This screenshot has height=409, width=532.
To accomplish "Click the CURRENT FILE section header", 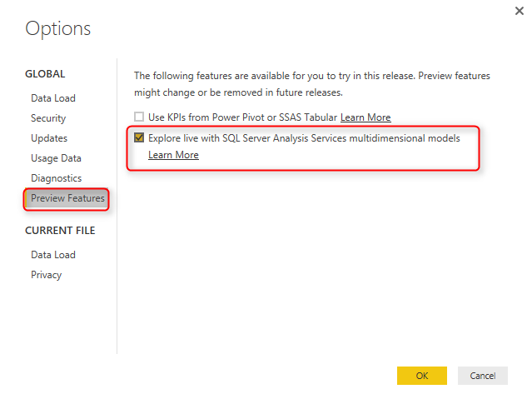I will pyautogui.click(x=60, y=231).
